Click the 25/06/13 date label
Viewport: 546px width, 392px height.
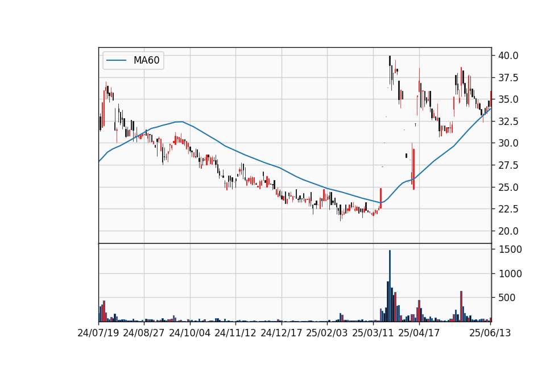[x=490, y=333]
